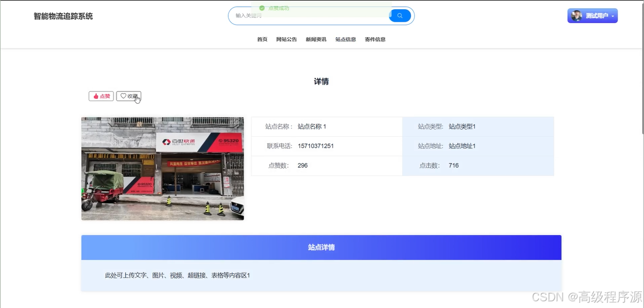Click the 收藏 heart favorite button
644x308 pixels.
(x=129, y=96)
